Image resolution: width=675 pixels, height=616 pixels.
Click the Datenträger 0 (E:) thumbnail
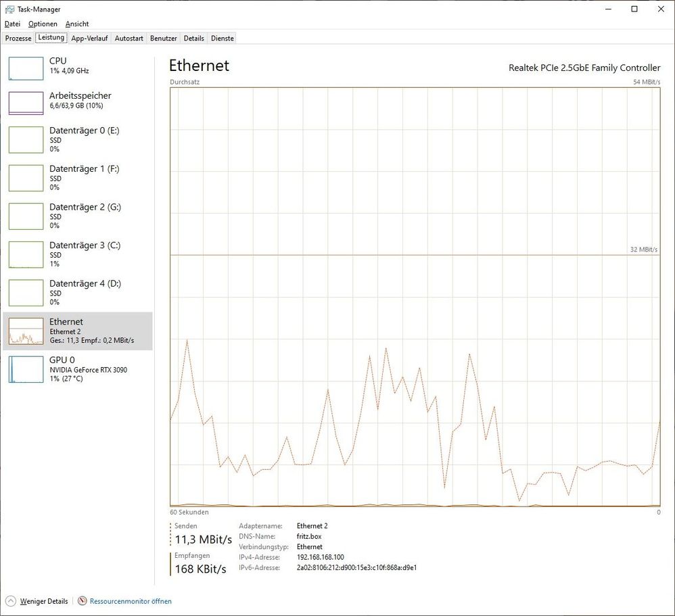(26, 139)
